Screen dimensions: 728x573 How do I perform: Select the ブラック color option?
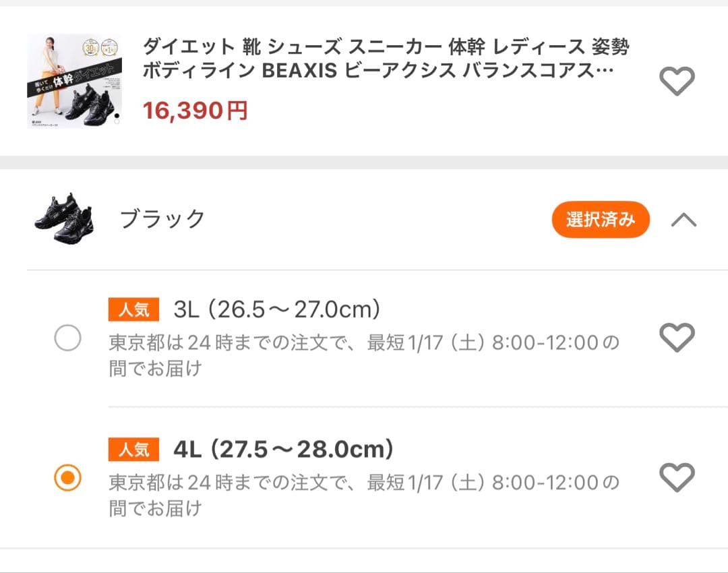601,219
